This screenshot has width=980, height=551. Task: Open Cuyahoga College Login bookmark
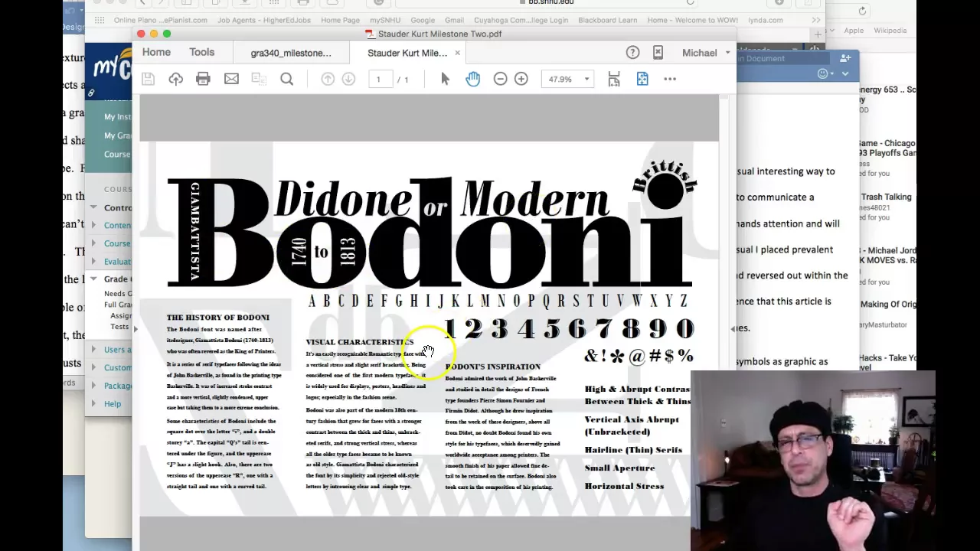click(x=521, y=21)
